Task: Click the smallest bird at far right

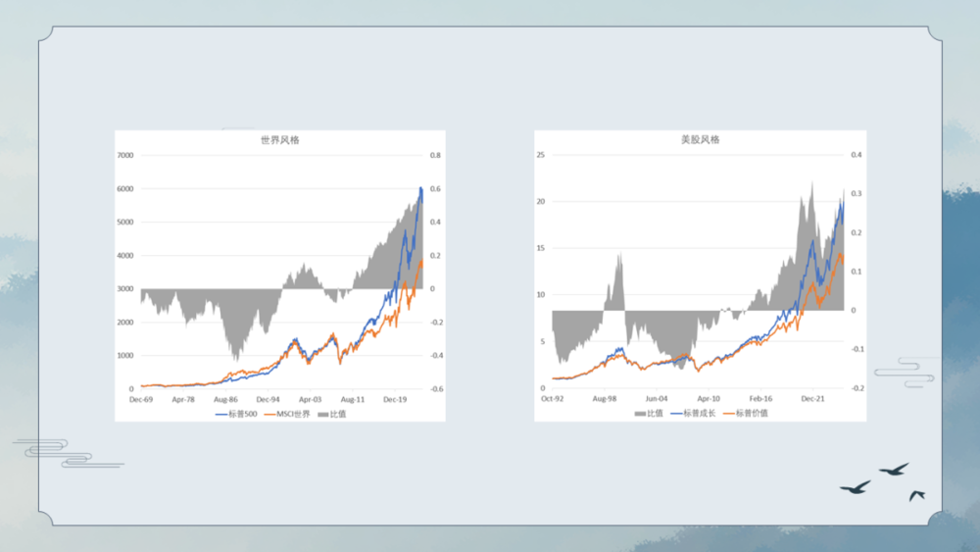Action: tap(917, 495)
